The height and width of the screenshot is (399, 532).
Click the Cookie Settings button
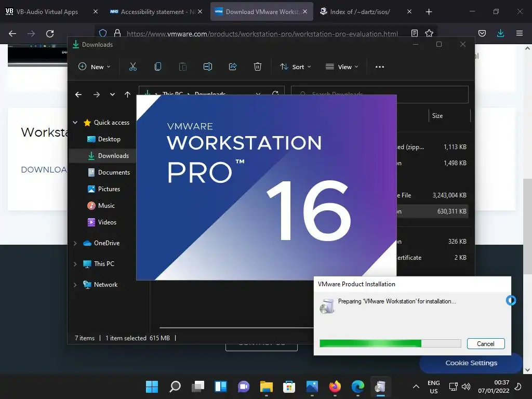(x=471, y=363)
